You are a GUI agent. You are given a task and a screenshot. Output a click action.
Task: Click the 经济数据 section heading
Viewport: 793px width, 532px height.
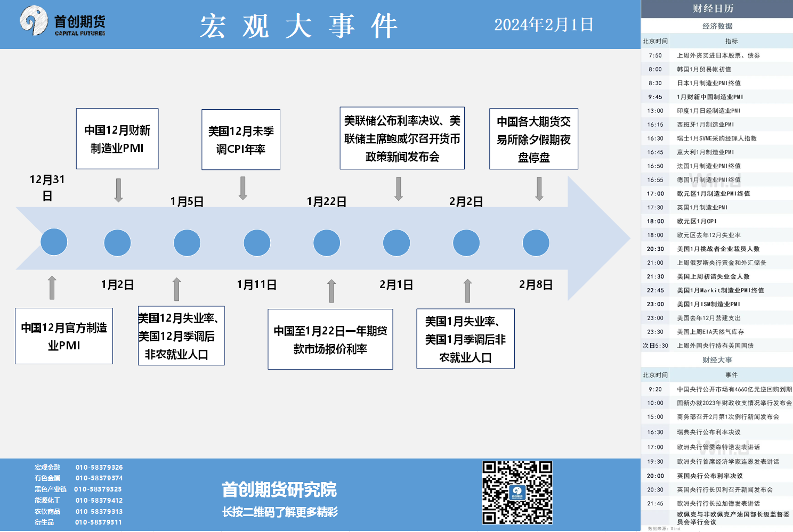point(717,26)
